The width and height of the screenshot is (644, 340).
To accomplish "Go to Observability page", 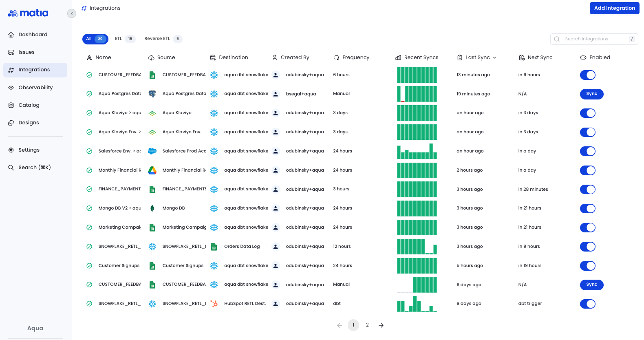I will click(x=35, y=88).
